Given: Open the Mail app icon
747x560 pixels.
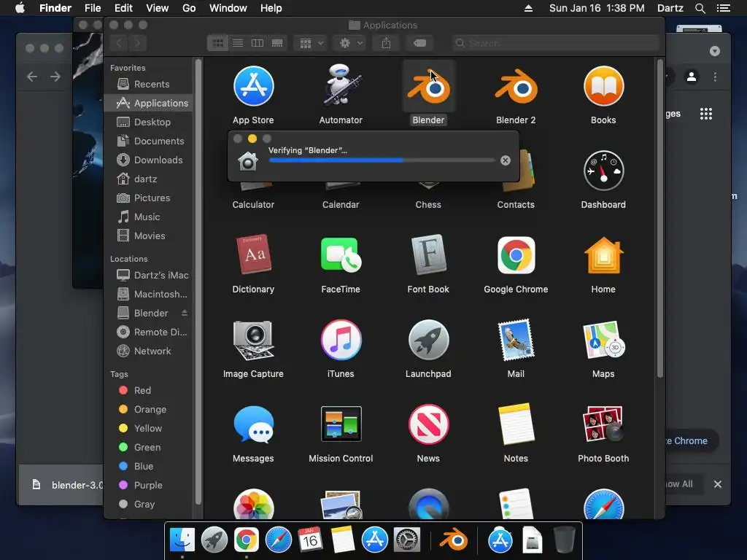Looking at the screenshot, I should pyautogui.click(x=516, y=340).
